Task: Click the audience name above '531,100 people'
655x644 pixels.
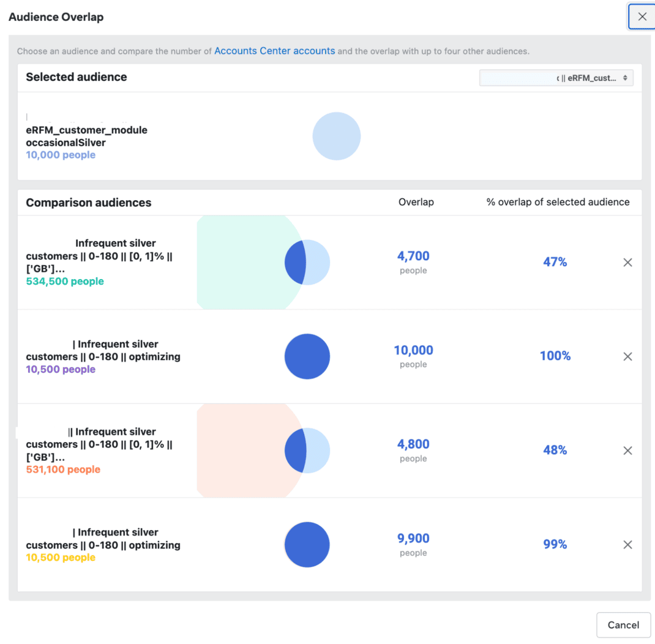Action: 99,444
